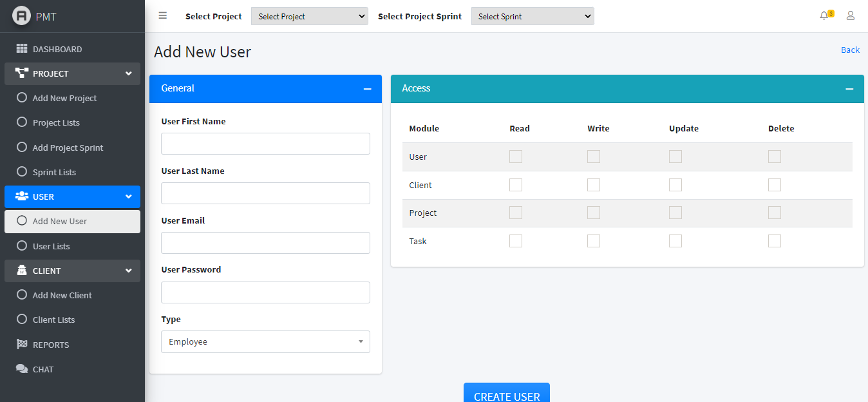Click the user profile icon

click(x=850, y=16)
